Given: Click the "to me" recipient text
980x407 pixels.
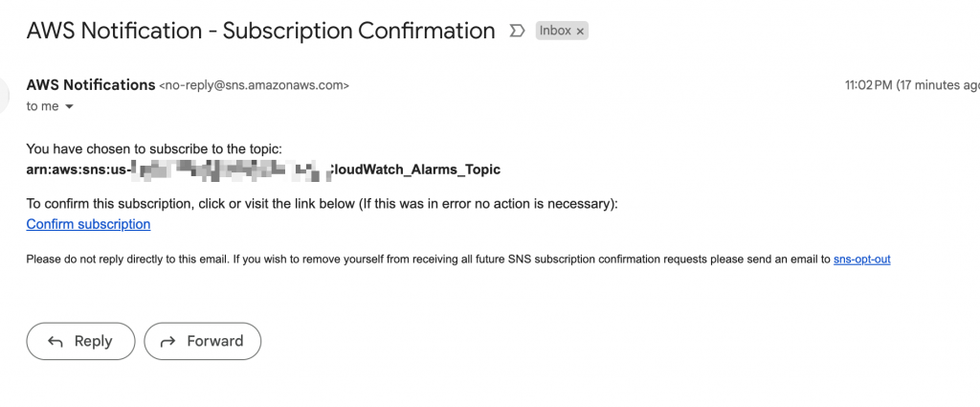Looking at the screenshot, I should point(42,106).
